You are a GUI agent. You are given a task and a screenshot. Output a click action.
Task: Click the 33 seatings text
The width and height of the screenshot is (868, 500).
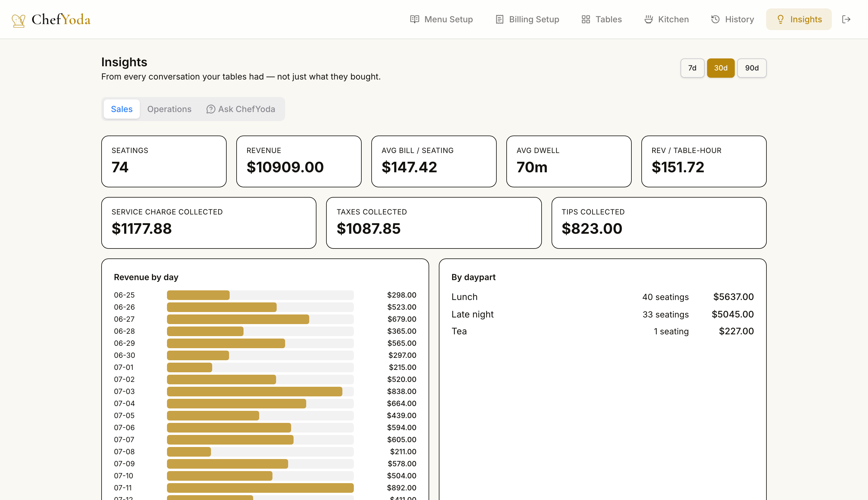[665, 314]
